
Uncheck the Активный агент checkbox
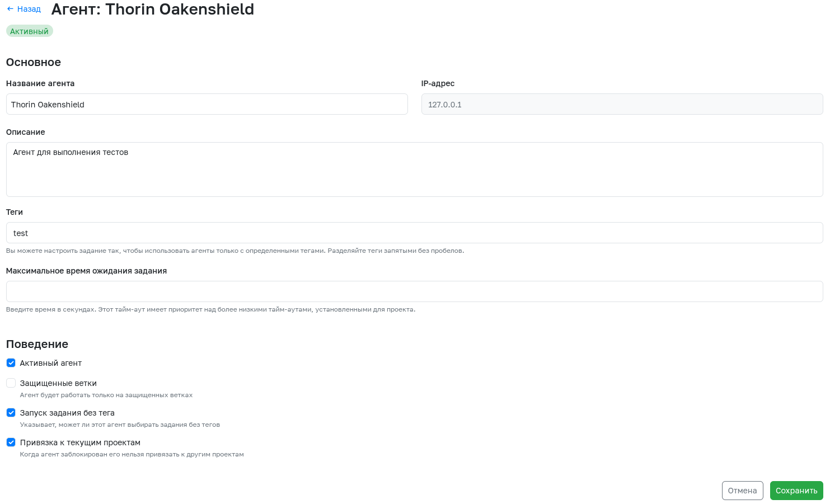11,363
